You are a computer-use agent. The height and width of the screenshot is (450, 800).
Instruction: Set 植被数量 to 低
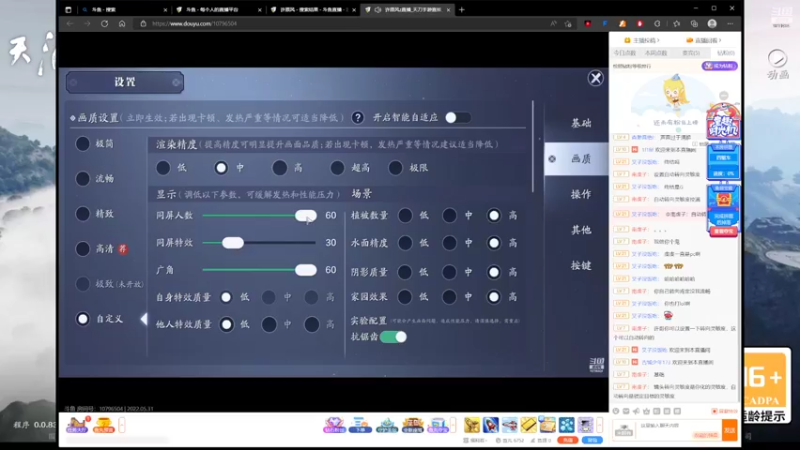[x=405, y=215]
